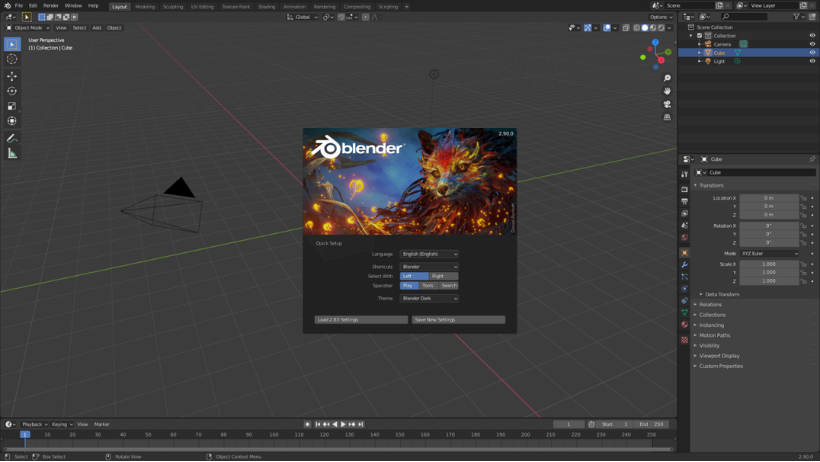Click the viewport zoom magnifier icon
The height and width of the screenshot is (462, 820).
coord(667,78)
